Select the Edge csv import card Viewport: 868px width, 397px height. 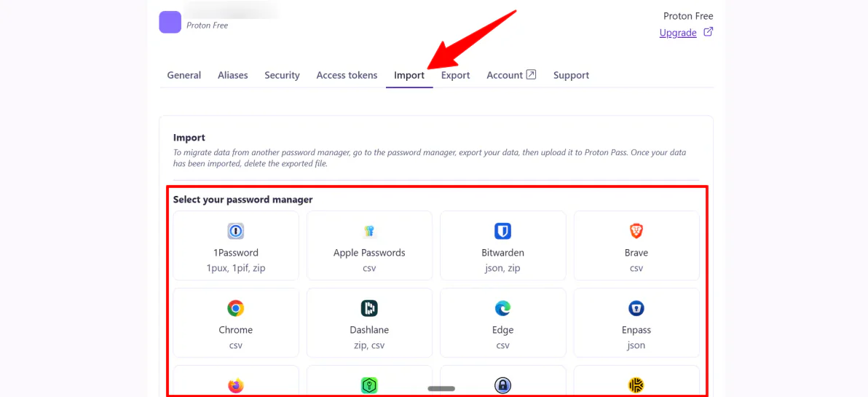pyautogui.click(x=502, y=323)
